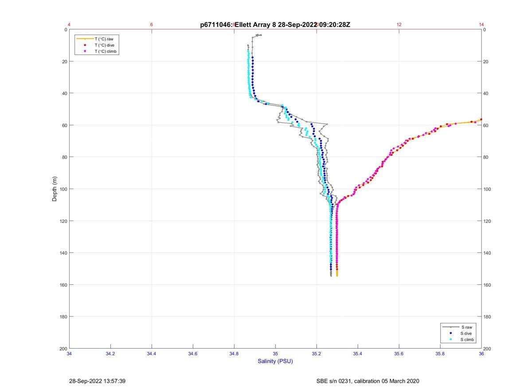Click salinity tick label '34.4'

152,353
